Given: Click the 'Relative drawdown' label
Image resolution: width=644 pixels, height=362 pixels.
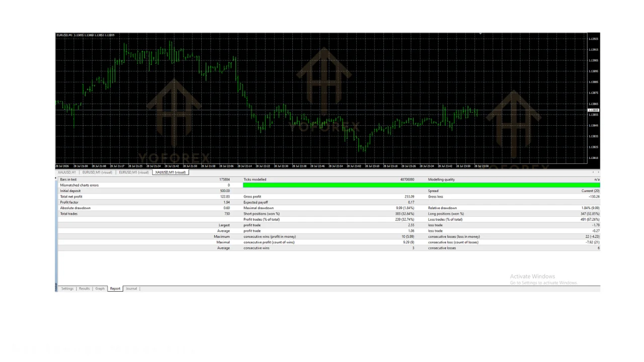Looking at the screenshot, I should [443, 208].
